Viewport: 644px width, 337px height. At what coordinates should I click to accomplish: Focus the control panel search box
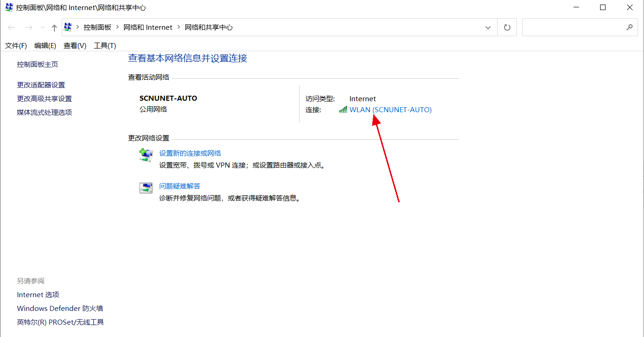click(x=580, y=27)
